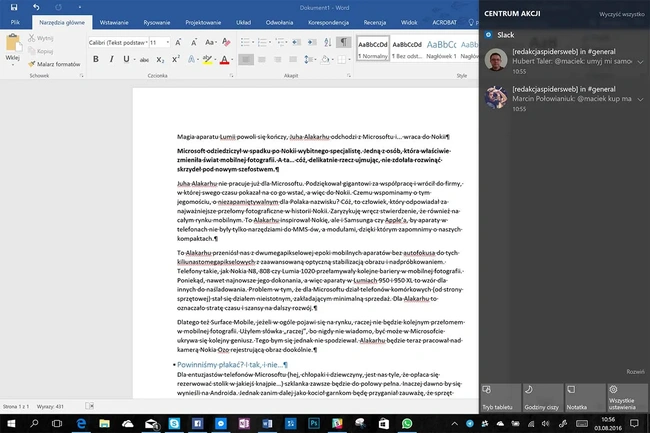The image size is (650, 433).
Task: Format text as subscript
Action: tap(160, 60)
